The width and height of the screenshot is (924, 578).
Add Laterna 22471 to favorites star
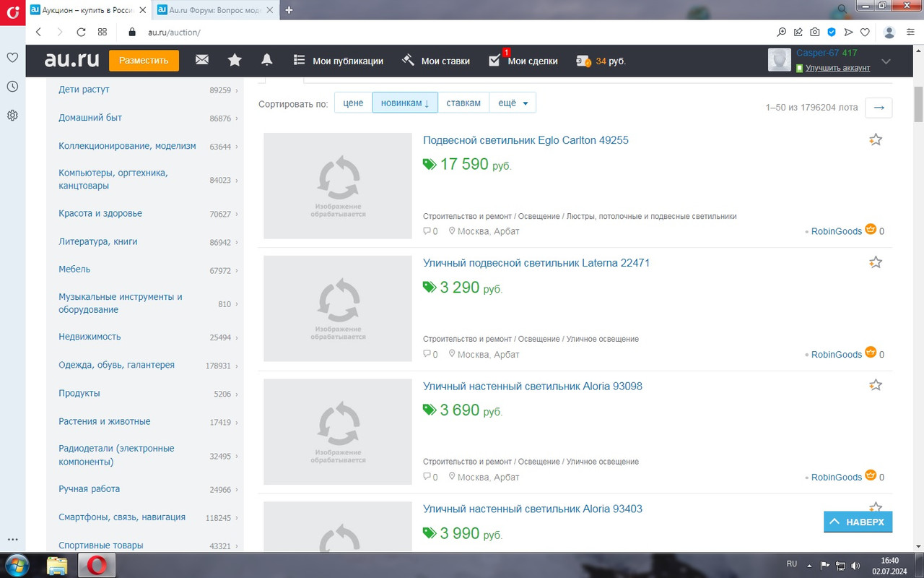[x=876, y=262]
